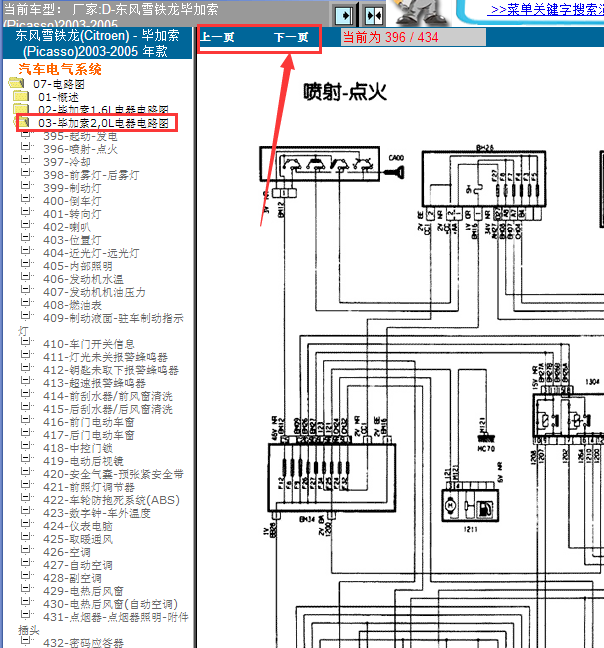Screen dimensions: 604x648
Task: Open page 404-近光灯-远光灯
Action: coord(91,253)
